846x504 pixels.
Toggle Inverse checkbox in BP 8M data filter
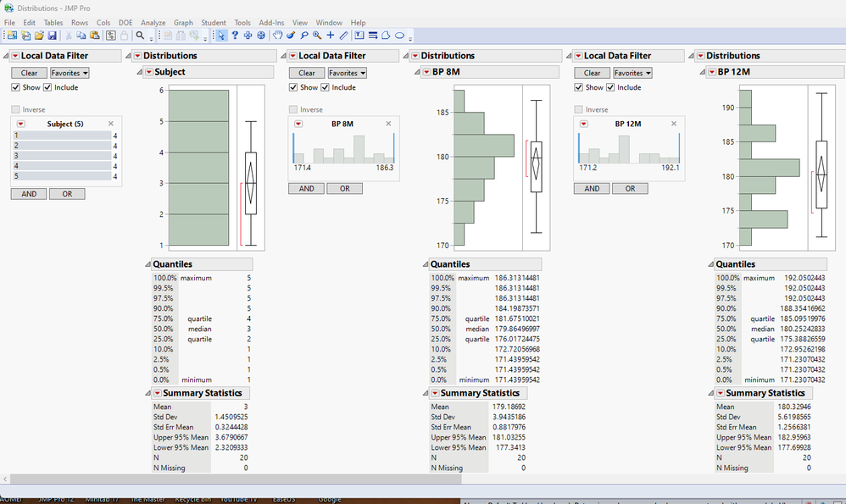click(x=293, y=109)
